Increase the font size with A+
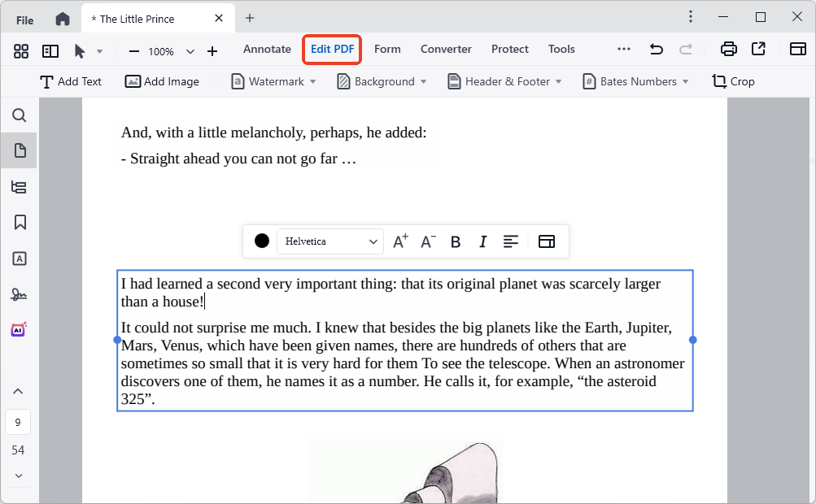The height and width of the screenshot is (504, 816). tap(399, 241)
